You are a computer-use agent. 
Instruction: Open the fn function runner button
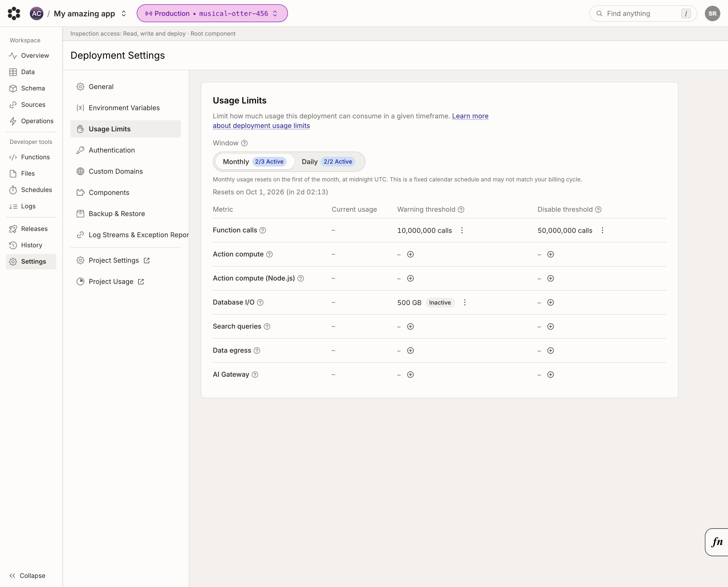tap(717, 542)
